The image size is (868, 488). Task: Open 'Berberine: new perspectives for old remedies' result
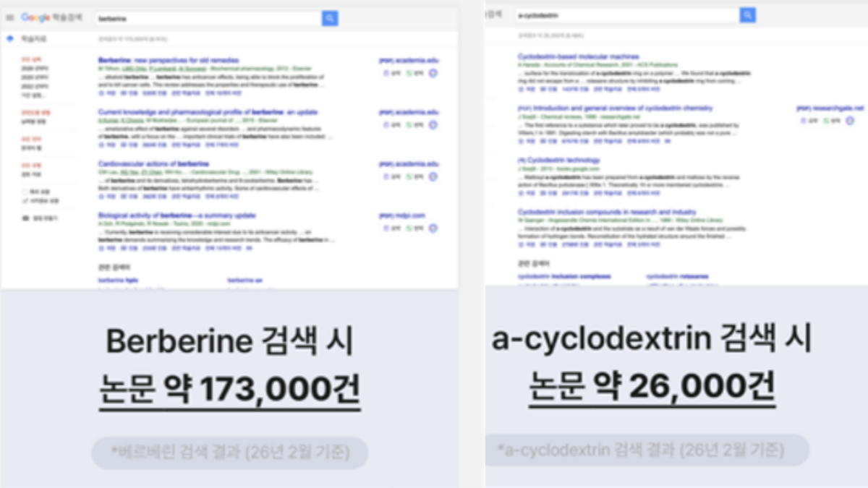coord(169,60)
